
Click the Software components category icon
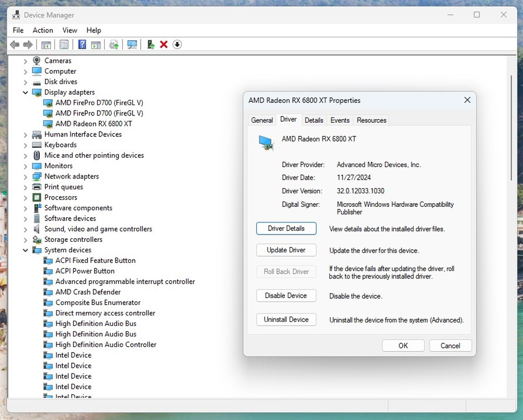[x=37, y=208]
